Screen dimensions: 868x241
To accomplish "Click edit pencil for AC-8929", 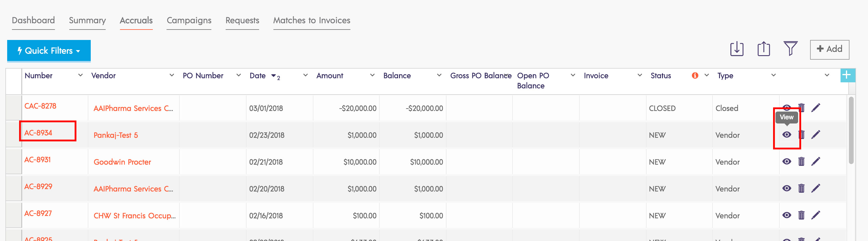I will click(816, 189).
